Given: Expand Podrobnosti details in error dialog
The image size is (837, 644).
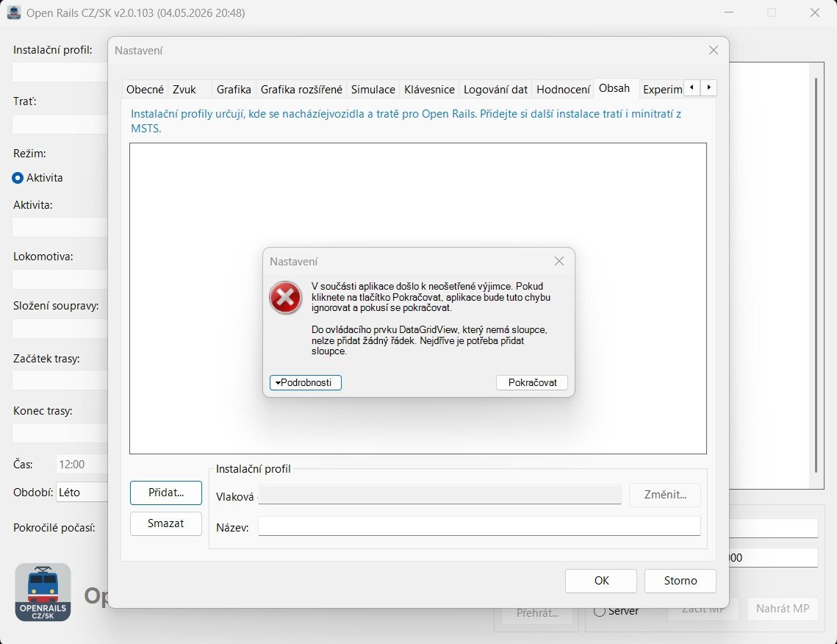Looking at the screenshot, I should pyautogui.click(x=306, y=382).
